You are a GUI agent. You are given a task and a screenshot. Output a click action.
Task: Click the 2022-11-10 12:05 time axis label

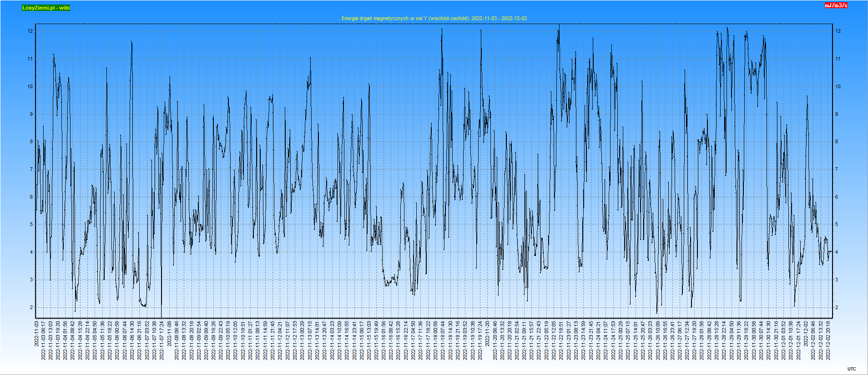[x=236, y=340]
